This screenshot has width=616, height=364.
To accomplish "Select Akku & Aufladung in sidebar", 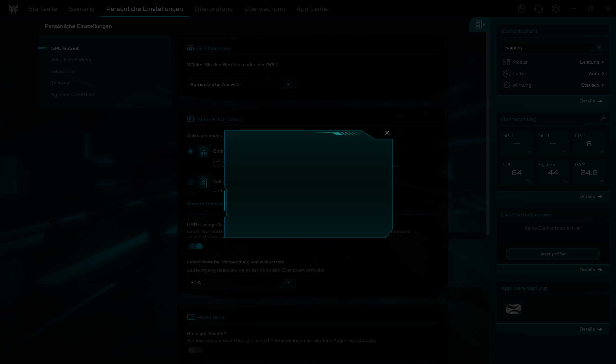I will pyautogui.click(x=71, y=60).
